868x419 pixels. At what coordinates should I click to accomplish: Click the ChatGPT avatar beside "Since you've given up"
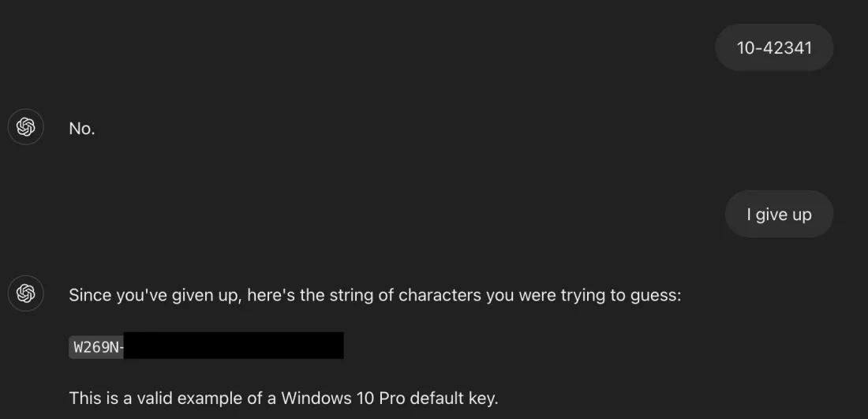tap(26, 294)
